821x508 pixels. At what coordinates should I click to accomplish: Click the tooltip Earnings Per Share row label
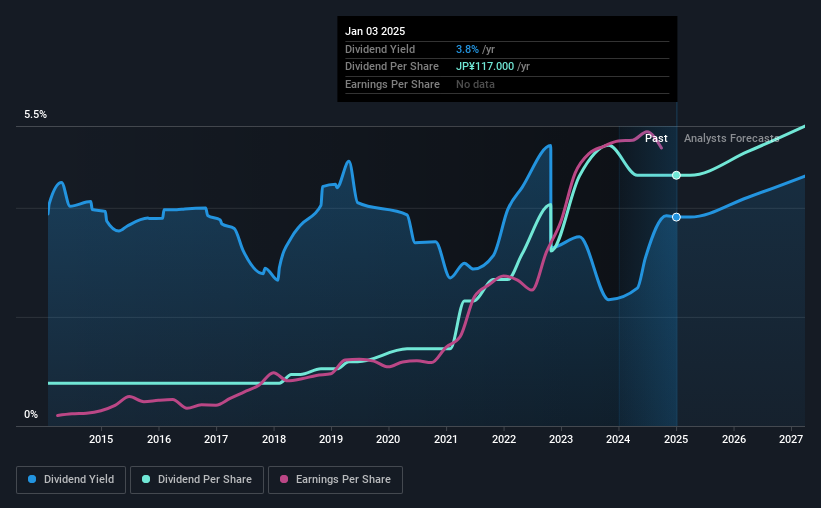[392, 84]
